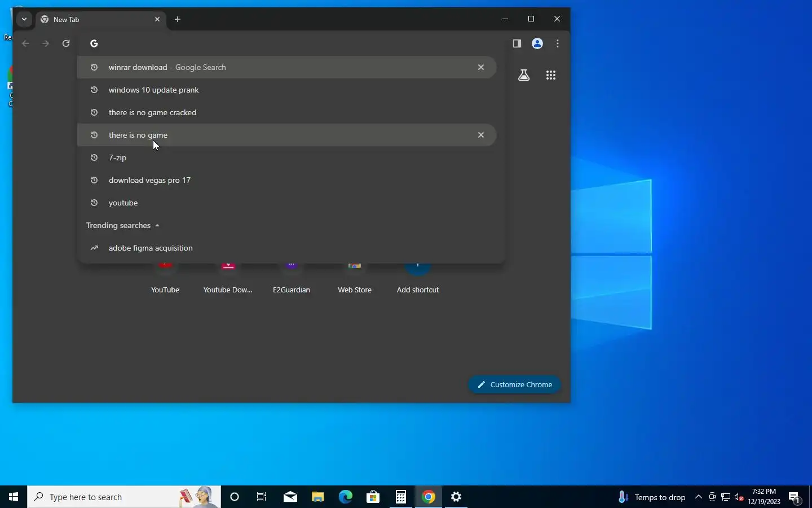Go forward using the forward arrow

coord(46,43)
